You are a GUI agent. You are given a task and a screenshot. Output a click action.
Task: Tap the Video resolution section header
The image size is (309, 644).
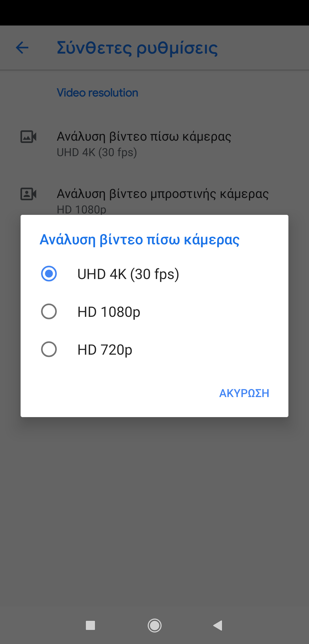(x=97, y=93)
